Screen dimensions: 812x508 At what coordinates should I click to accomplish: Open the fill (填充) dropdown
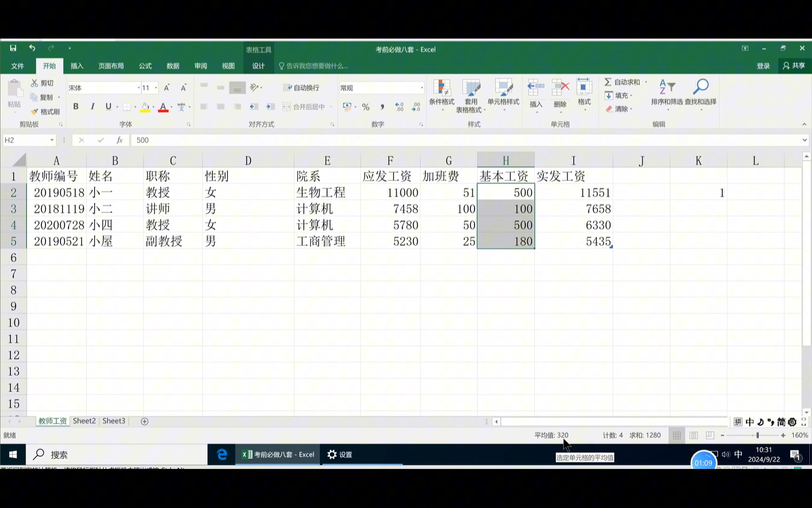tap(619, 95)
